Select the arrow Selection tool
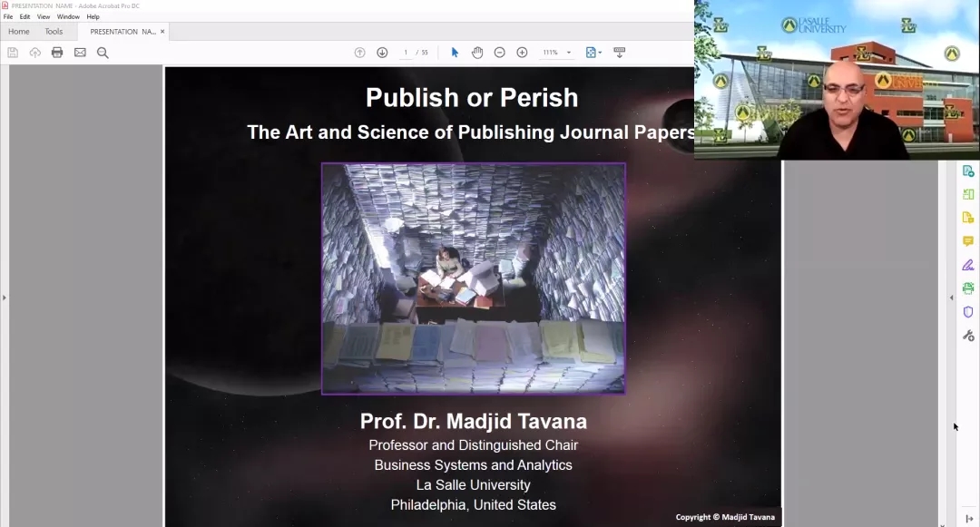 point(455,53)
